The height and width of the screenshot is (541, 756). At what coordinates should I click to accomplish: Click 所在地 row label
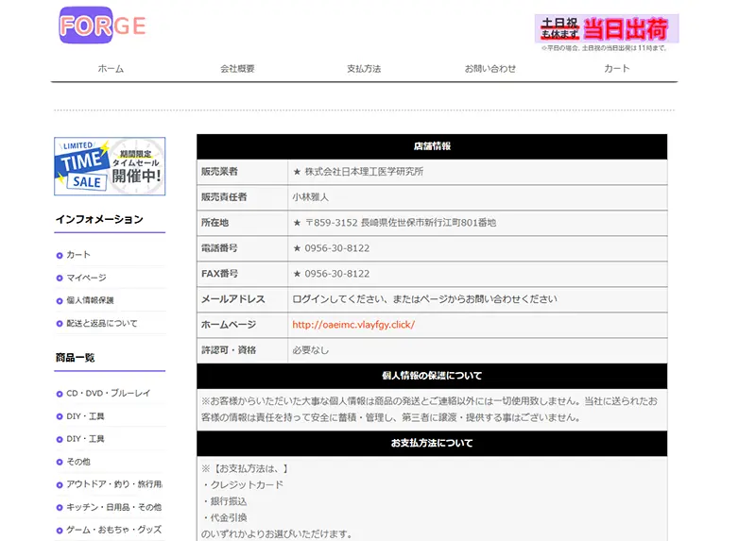pos(215,223)
